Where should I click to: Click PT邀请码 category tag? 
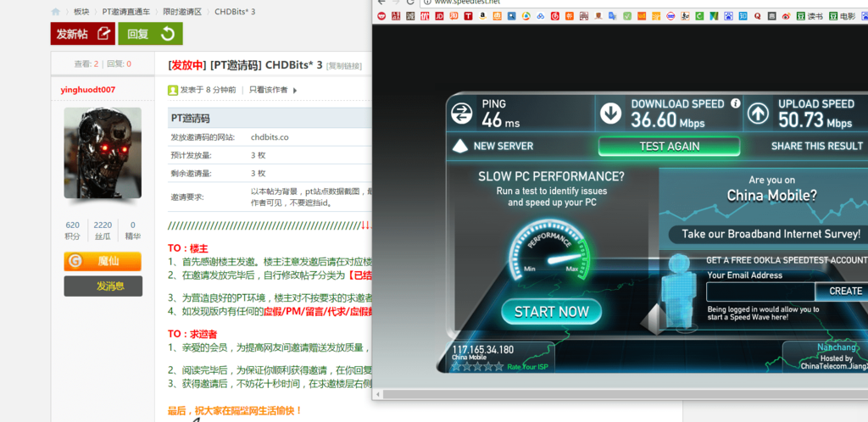236,65
